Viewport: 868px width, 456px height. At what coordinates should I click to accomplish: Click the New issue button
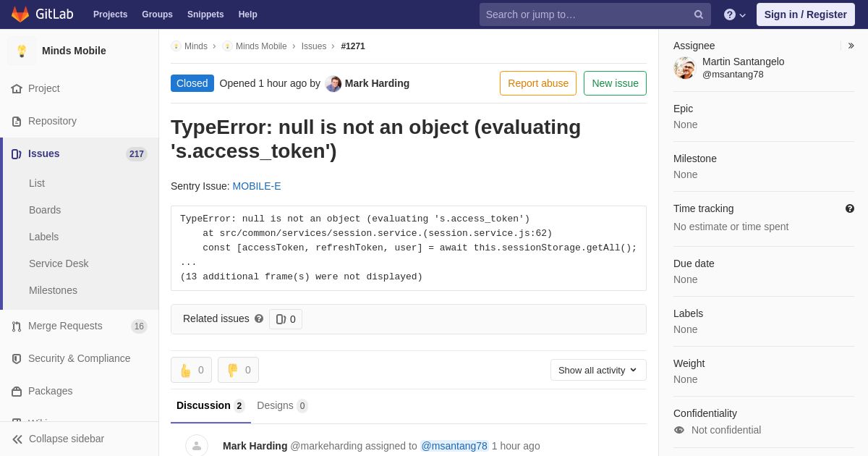point(615,83)
